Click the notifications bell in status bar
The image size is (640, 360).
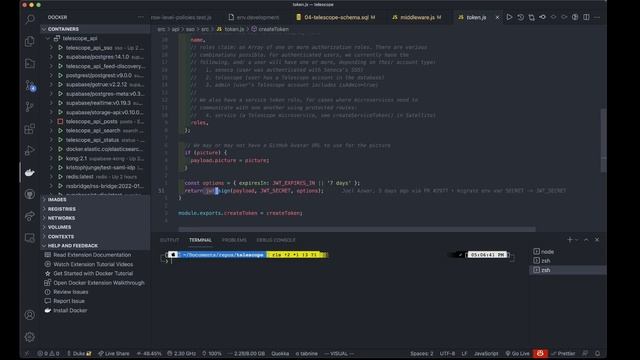coord(597,353)
